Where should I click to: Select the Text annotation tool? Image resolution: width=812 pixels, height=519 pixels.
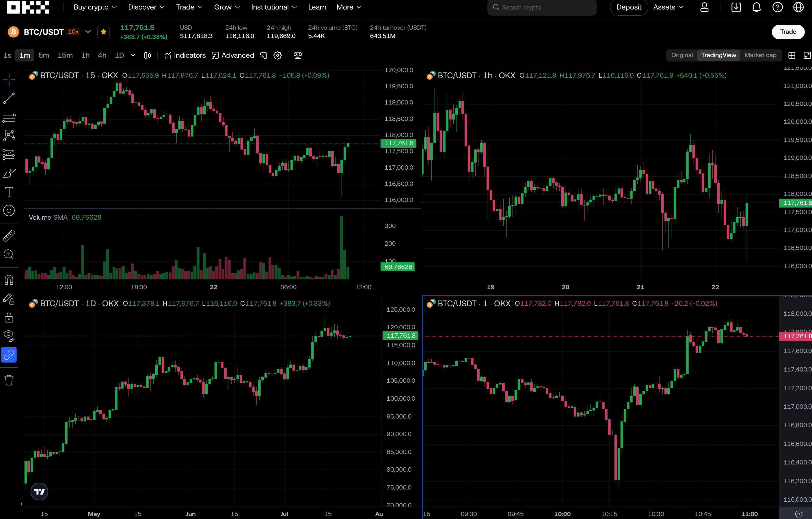click(9, 192)
